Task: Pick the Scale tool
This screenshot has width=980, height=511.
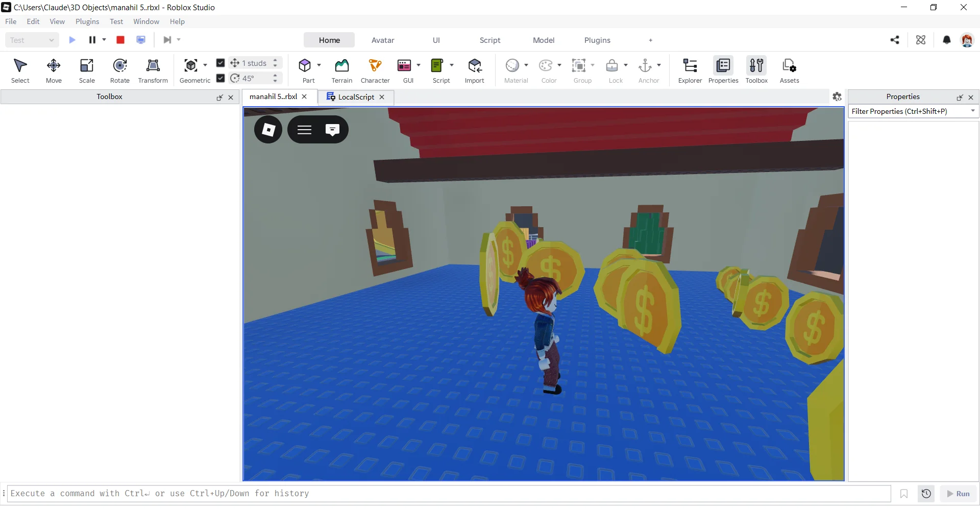Action: coord(87,70)
